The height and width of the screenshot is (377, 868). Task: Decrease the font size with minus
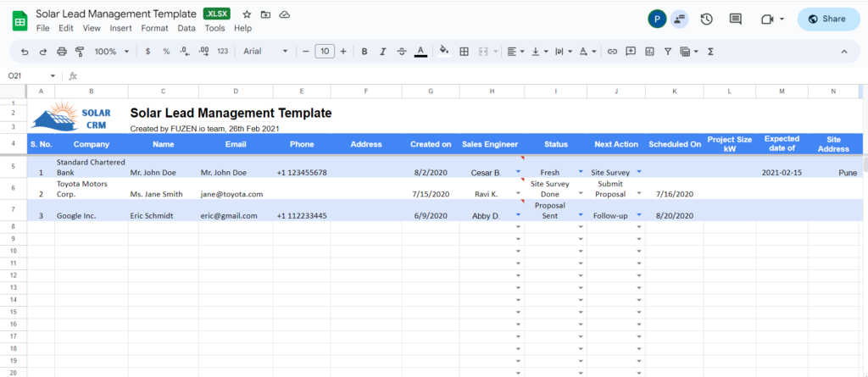305,52
